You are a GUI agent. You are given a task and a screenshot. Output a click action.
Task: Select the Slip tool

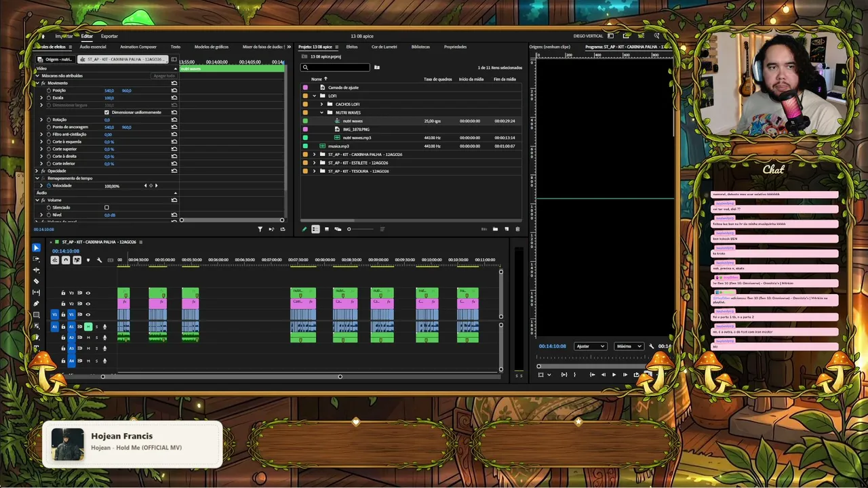37,292
